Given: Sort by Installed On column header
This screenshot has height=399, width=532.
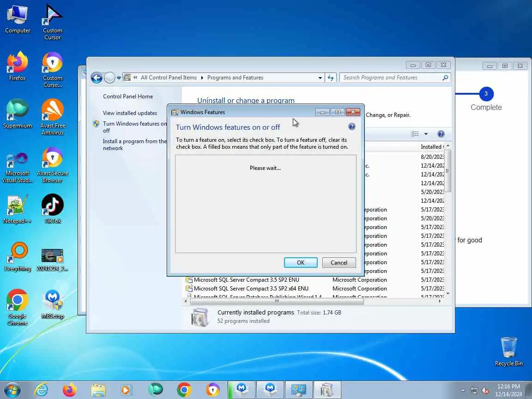Looking at the screenshot, I should [x=432, y=146].
